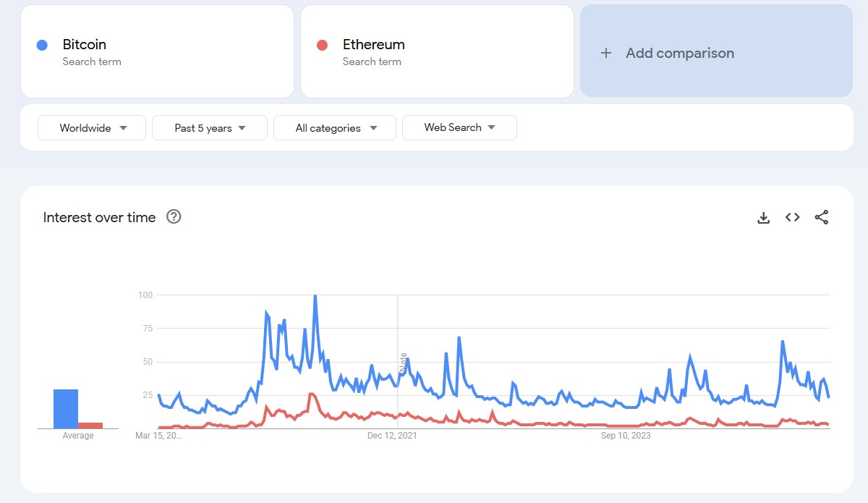Select the Bitcoin search term card
Viewport: 868px width, 503px height.
(x=157, y=51)
